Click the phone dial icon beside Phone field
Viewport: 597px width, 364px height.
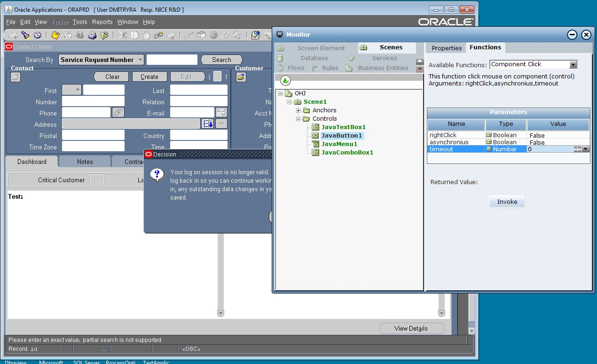tap(118, 112)
